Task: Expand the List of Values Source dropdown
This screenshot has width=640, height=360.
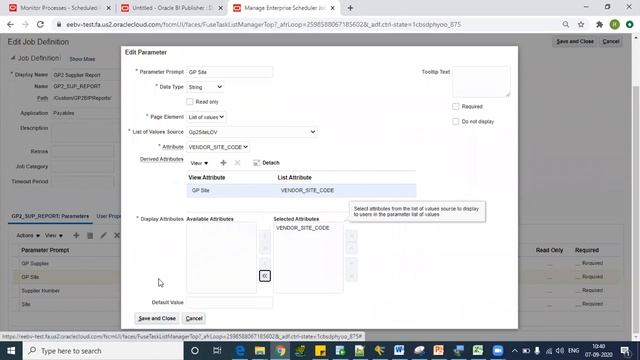Action: tap(252, 132)
